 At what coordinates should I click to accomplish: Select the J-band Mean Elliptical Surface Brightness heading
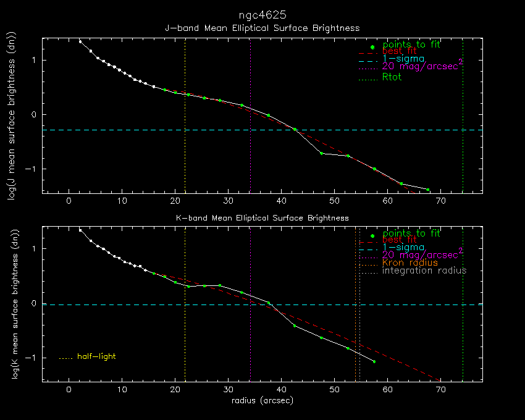(x=262, y=28)
